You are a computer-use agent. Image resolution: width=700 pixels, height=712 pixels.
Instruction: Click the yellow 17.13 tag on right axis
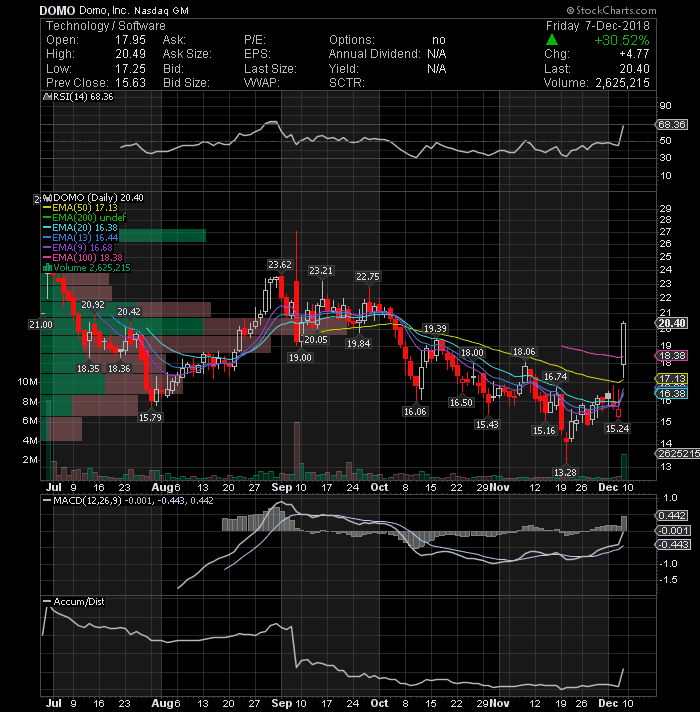[x=672, y=379]
